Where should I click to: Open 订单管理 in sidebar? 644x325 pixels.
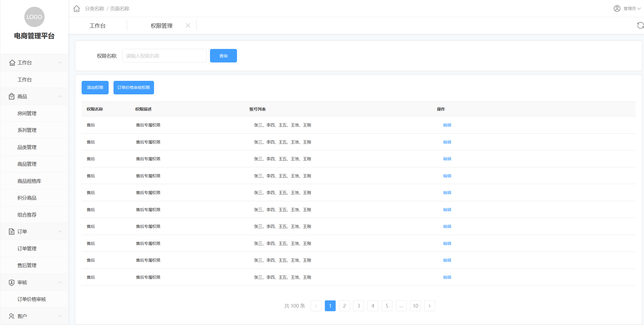pos(34,249)
